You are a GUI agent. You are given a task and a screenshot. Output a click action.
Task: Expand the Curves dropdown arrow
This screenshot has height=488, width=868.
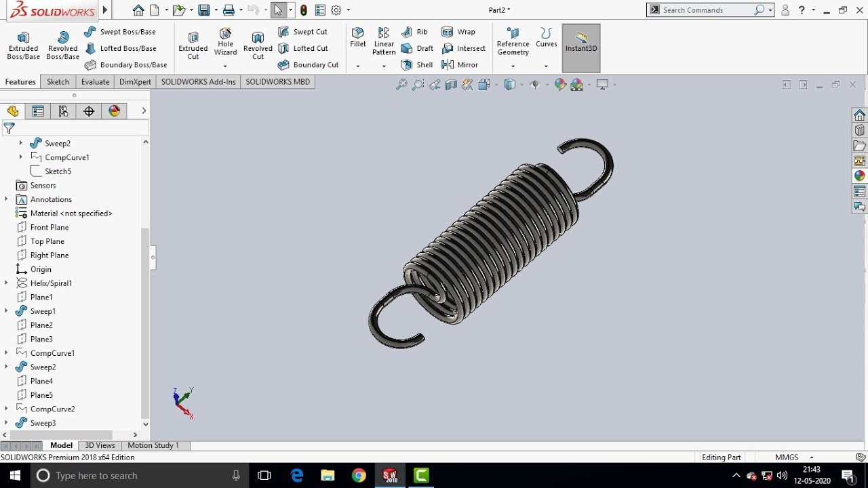546,66
